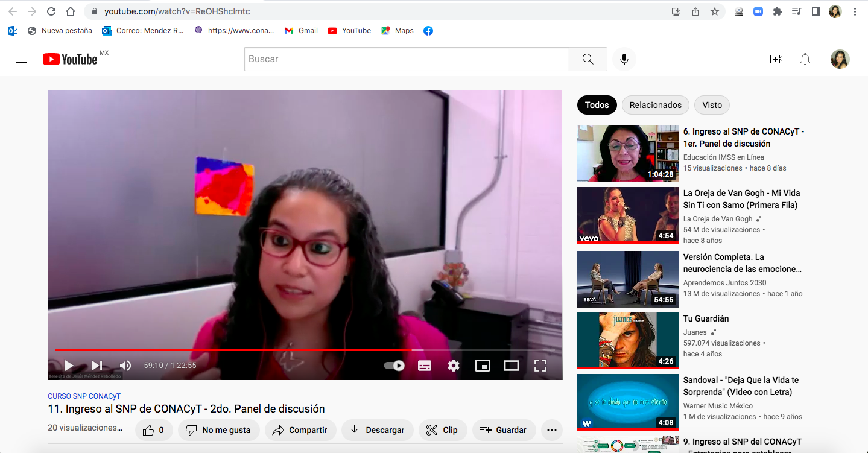Open the Sandoval Deja Que la Vida thumbnail
868x453 pixels.
pos(628,402)
